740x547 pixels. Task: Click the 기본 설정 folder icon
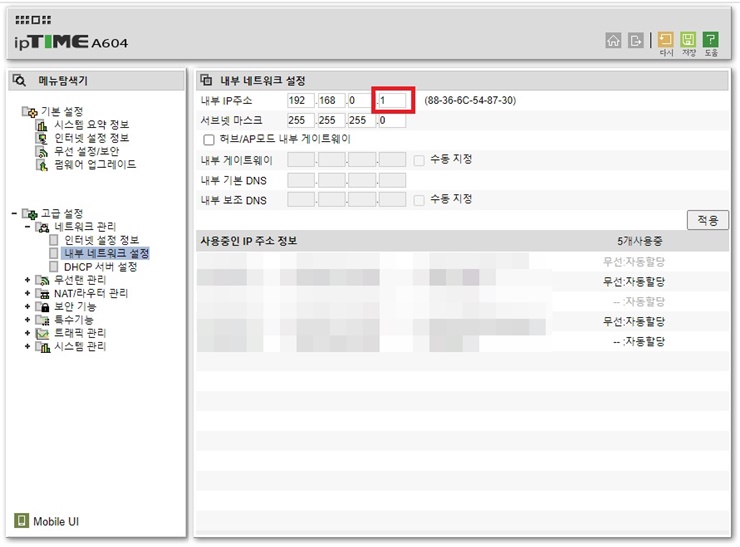29,112
